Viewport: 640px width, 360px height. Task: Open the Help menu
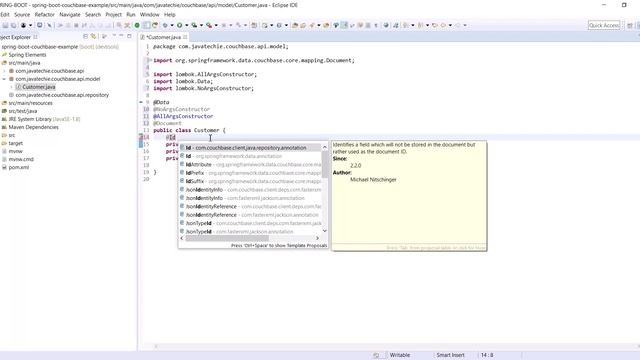[x=169, y=15]
